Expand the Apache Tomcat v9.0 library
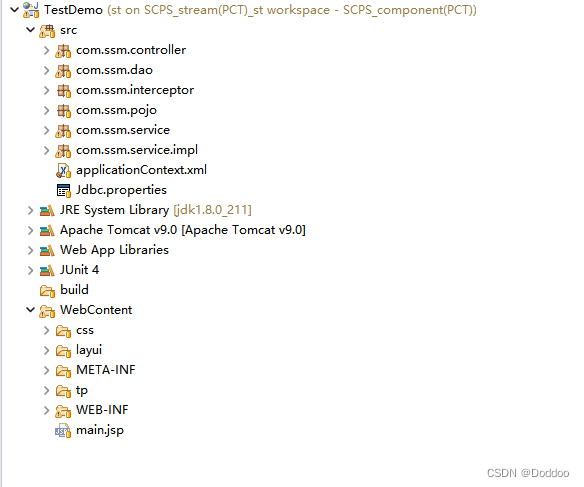The height and width of the screenshot is (487, 584). 30,230
